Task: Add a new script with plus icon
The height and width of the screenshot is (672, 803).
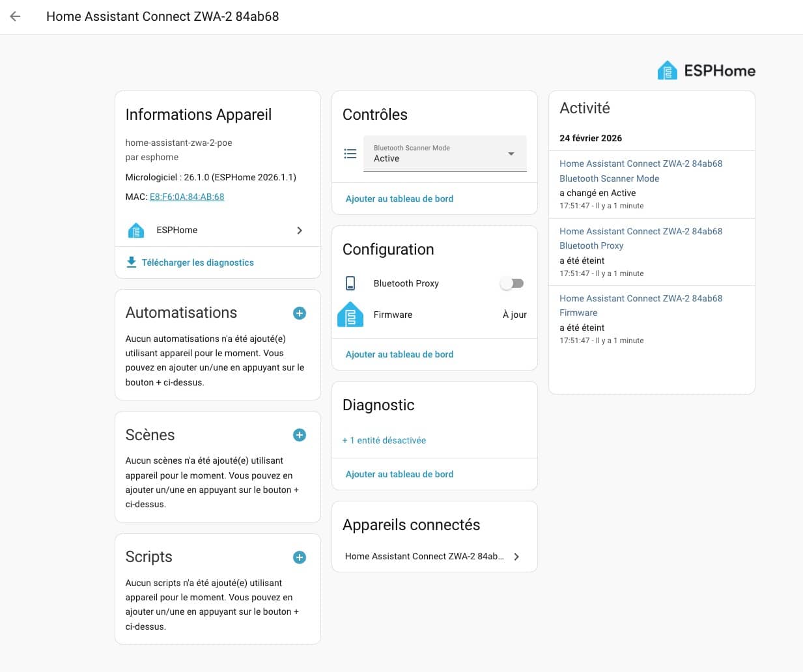Action: tap(300, 557)
